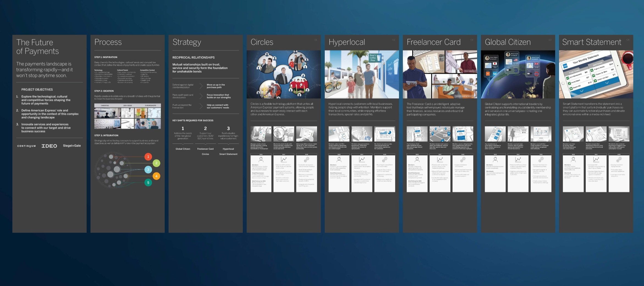Click objective 'Explore the technological, cultural and competitive forces'
The height and width of the screenshot is (286, 644).
click(46, 100)
